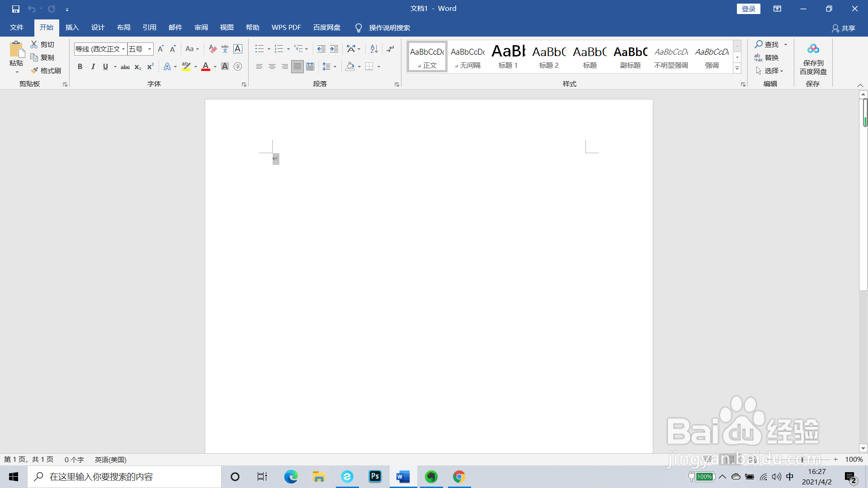
Task: Click the Save to Baidu Netdisk icon
Action: (813, 49)
